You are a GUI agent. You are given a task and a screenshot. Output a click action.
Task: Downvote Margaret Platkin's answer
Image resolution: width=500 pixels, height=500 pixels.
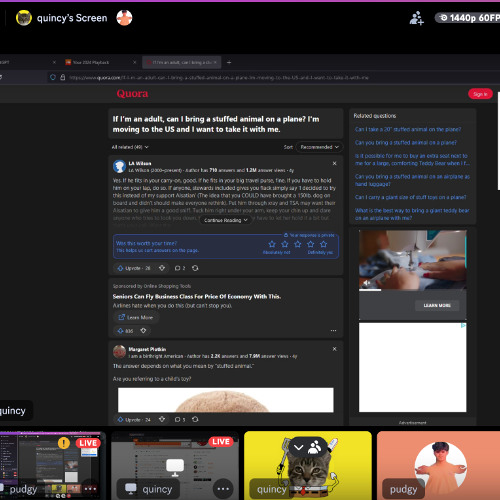[162, 420]
